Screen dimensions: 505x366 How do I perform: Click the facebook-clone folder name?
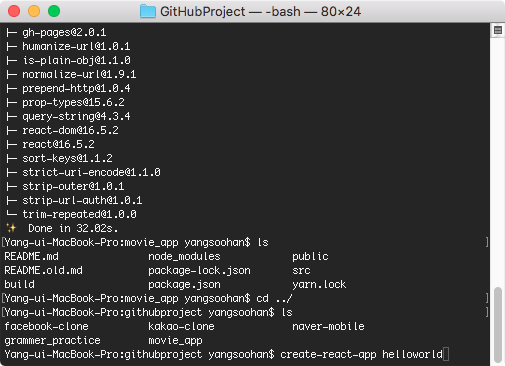46,326
